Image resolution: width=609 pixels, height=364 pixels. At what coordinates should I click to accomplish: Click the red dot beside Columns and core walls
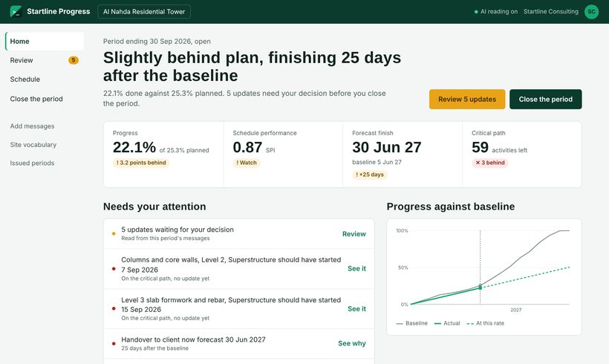tap(114, 269)
